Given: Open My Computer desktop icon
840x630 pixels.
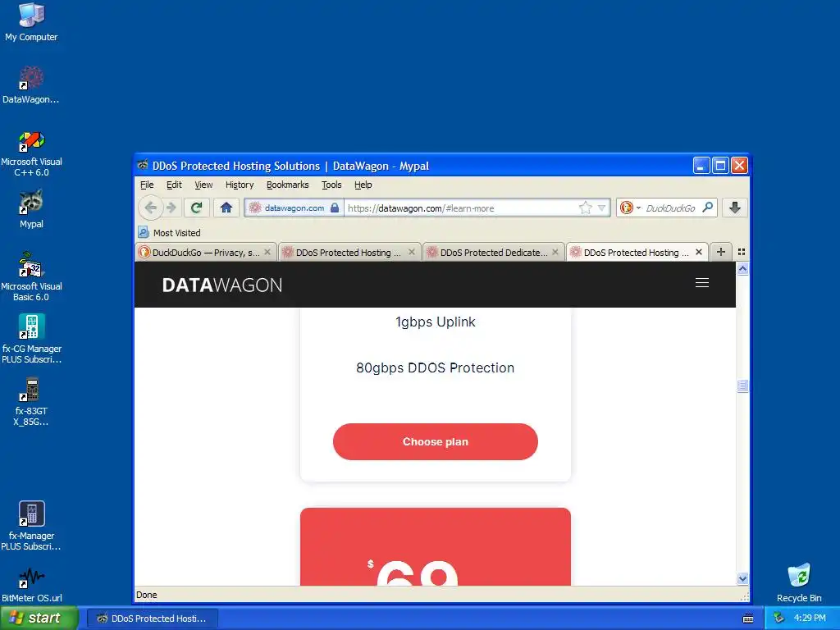Looking at the screenshot, I should [x=31, y=22].
